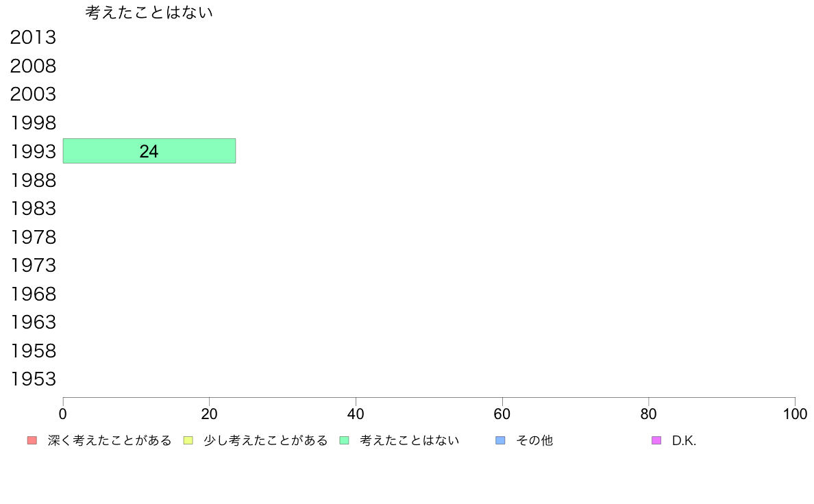Click the value label 24 on the bar
The height and width of the screenshot is (504, 814).
[149, 152]
